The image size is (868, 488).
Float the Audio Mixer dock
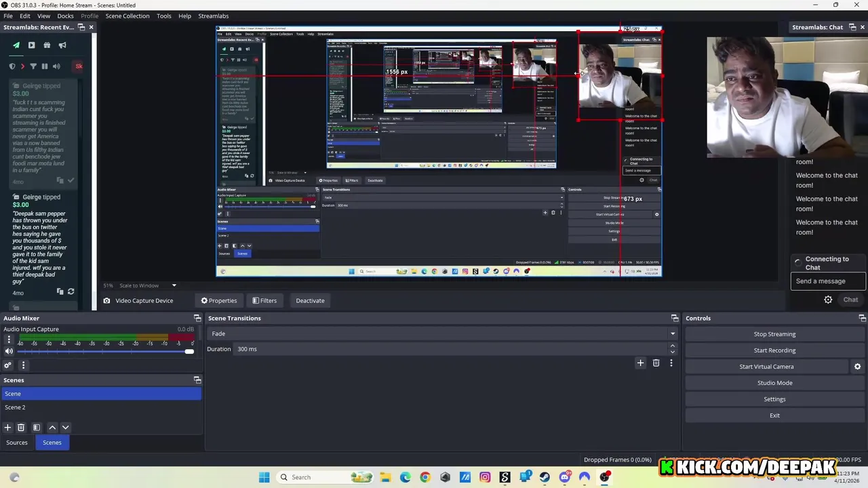(x=197, y=319)
